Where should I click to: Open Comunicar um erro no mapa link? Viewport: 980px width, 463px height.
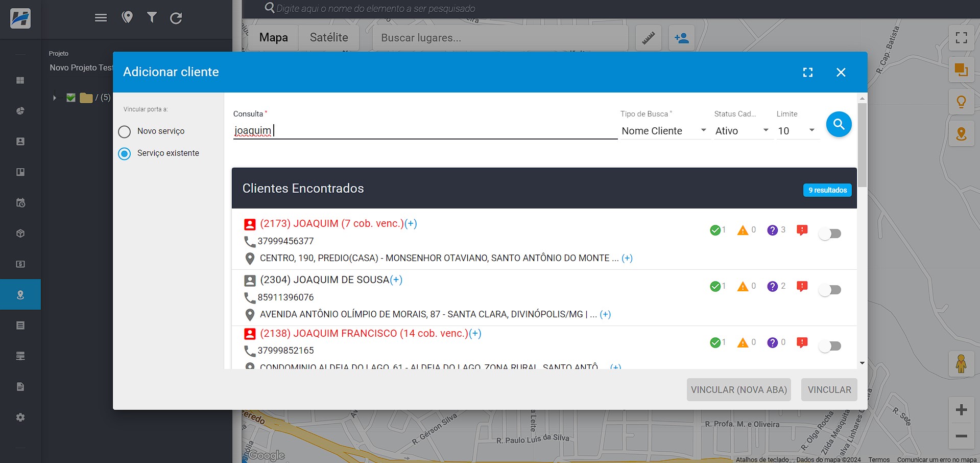tap(937, 459)
